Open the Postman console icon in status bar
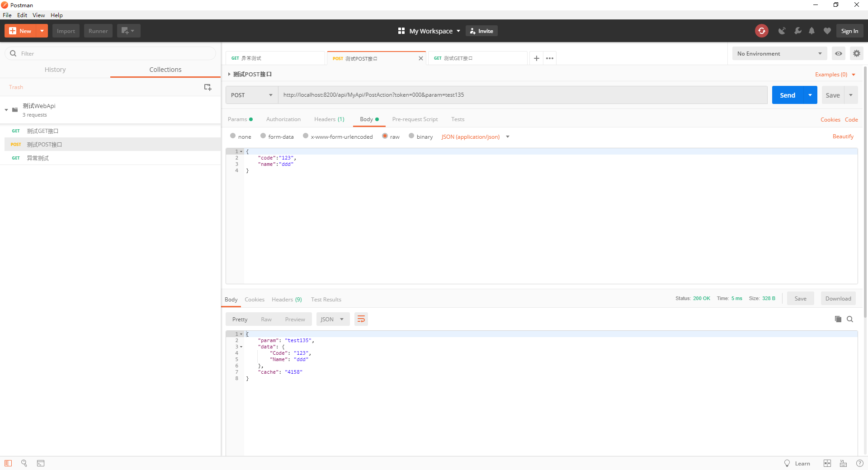 tap(41, 463)
